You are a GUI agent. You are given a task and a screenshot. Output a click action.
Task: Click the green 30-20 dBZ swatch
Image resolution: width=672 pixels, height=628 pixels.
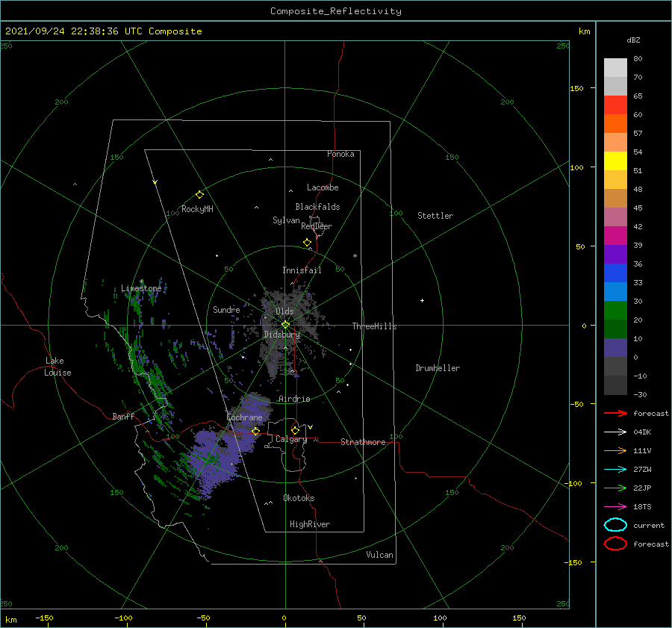pos(615,310)
